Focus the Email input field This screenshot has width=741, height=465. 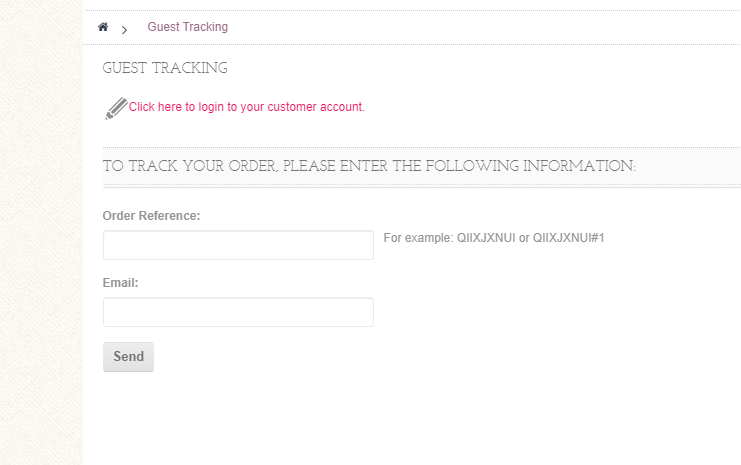(x=238, y=312)
